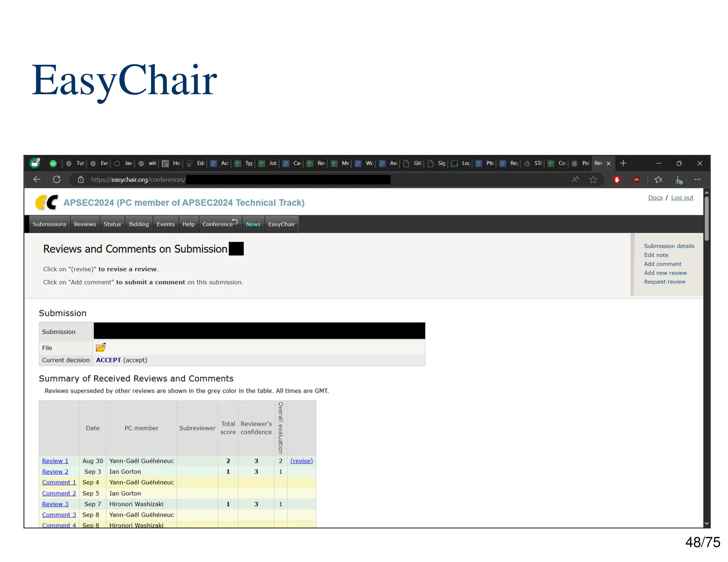Viewport: 728px width, 562px height.
Task: Switch to the Git browser tab
Action: coord(413,163)
